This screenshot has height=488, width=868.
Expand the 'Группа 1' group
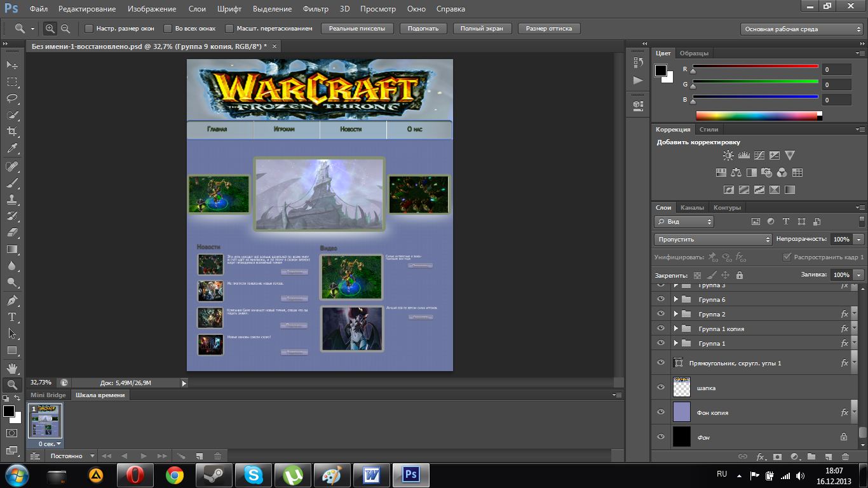676,343
